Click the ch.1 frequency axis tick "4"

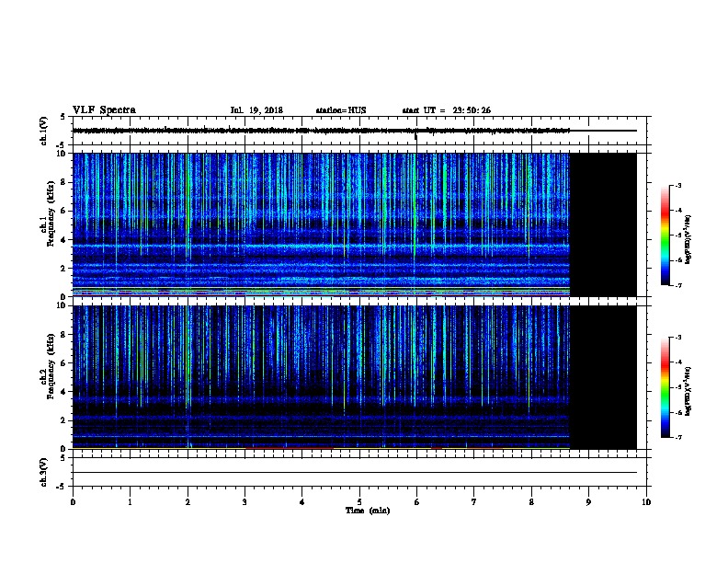point(63,240)
